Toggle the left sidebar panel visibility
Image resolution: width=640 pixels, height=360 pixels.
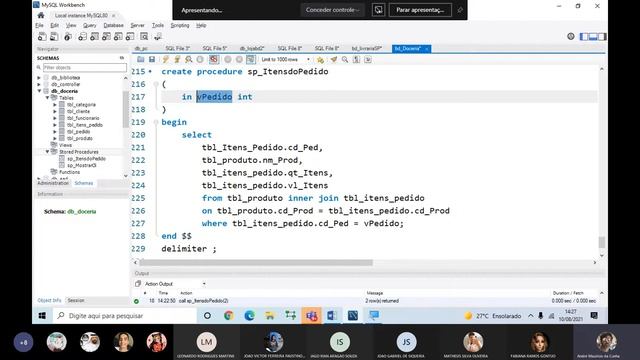point(584,37)
